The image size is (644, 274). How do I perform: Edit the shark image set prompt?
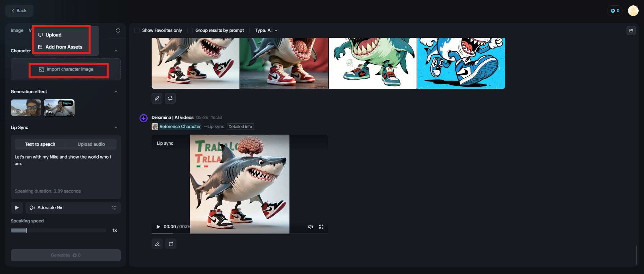pyautogui.click(x=157, y=98)
